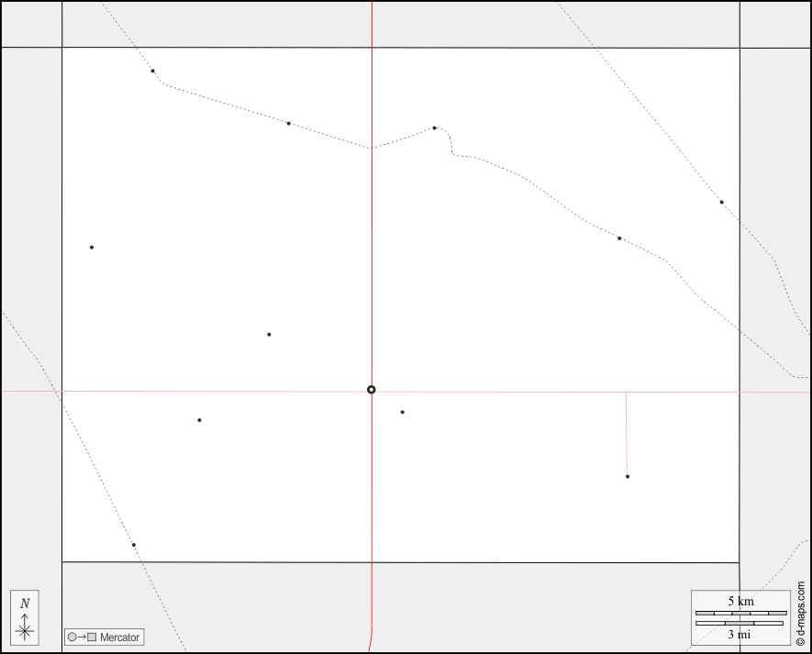Select the ringed central city marker

[x=372, y=390]
